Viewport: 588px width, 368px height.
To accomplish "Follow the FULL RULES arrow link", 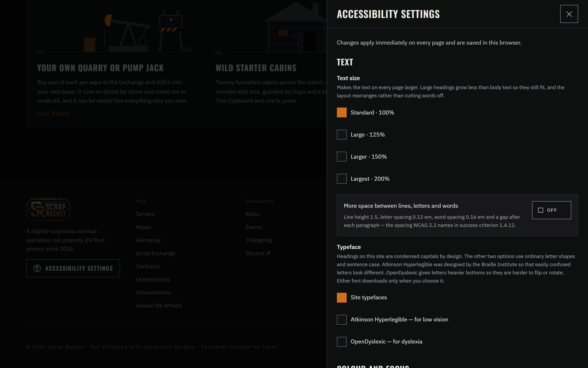I will point(57,113).
